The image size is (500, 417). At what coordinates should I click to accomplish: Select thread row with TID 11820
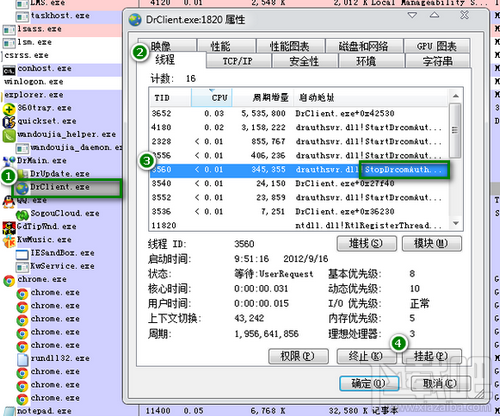pos(299,226)
